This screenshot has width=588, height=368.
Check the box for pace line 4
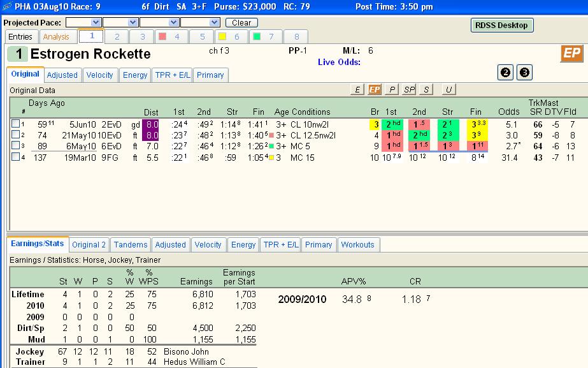pyautogui.click(x=15, y=157)
